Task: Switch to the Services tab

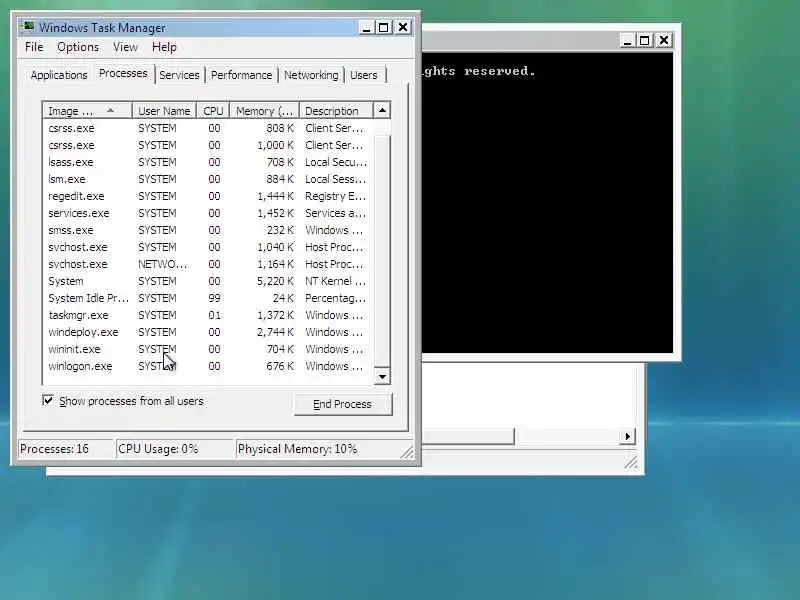Action: 179,75
